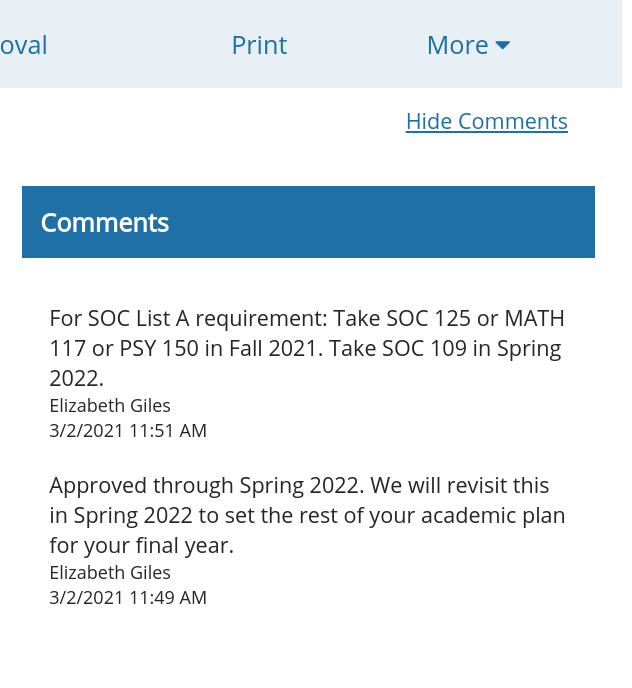Click the caret arrow beside More

pyautogui.click(x=502, y=45)
